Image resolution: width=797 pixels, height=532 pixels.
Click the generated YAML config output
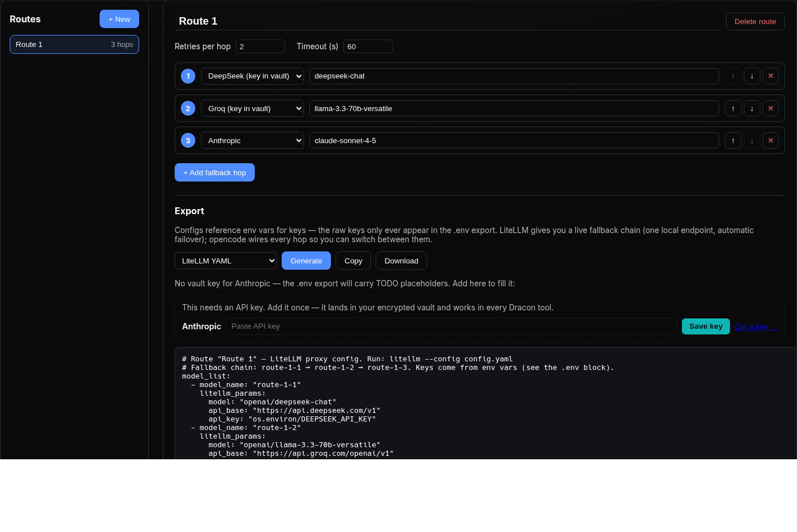coord(486,403)
